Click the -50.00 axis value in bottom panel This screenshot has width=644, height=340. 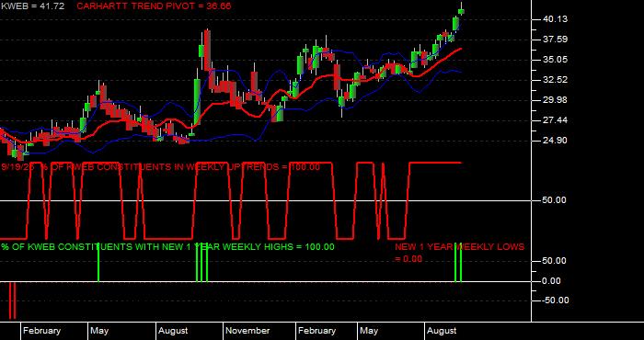click(x=556, y=300)
